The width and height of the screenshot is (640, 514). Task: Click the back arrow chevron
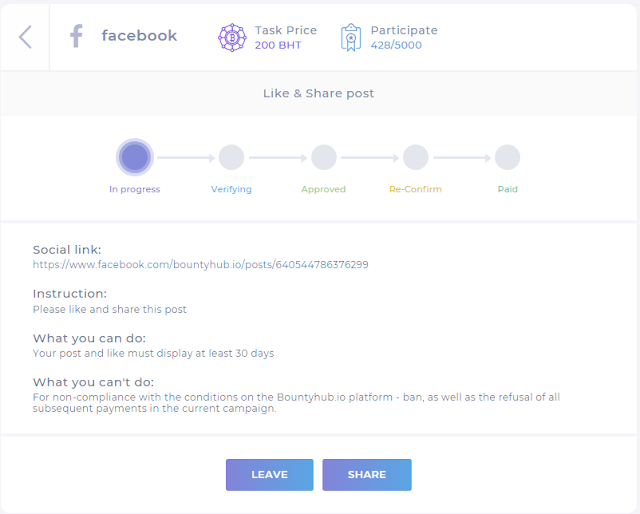25,37
